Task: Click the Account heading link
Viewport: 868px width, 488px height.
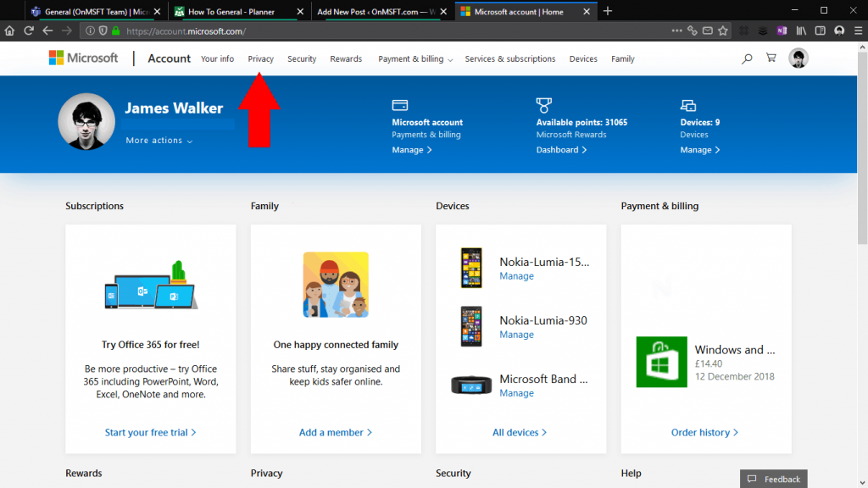Action: [x=169, y=58]
